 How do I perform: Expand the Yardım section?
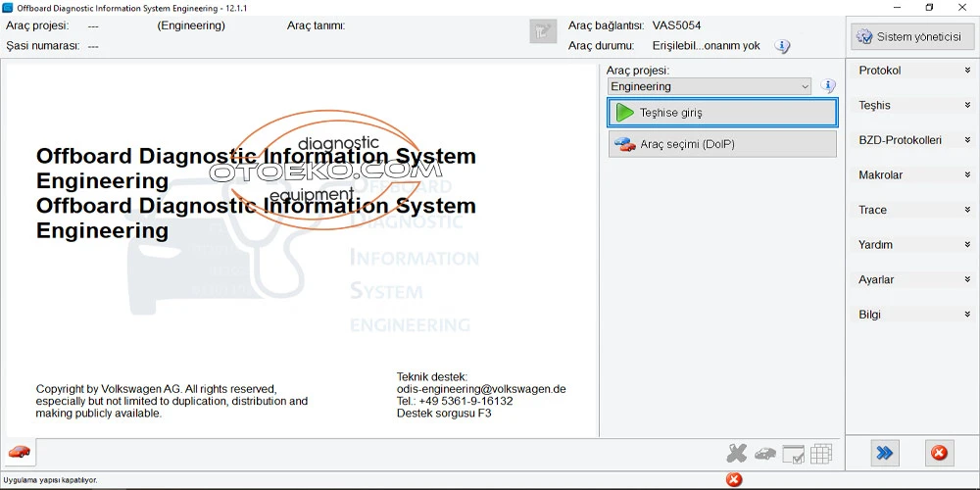[x=913, y=244]
